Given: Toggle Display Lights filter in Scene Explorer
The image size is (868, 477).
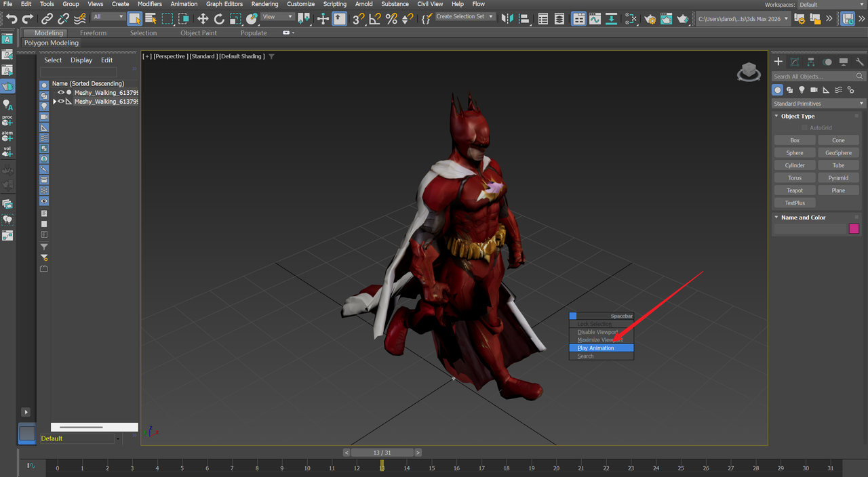Looking at the screenshot, I should (x=44, y=106).
